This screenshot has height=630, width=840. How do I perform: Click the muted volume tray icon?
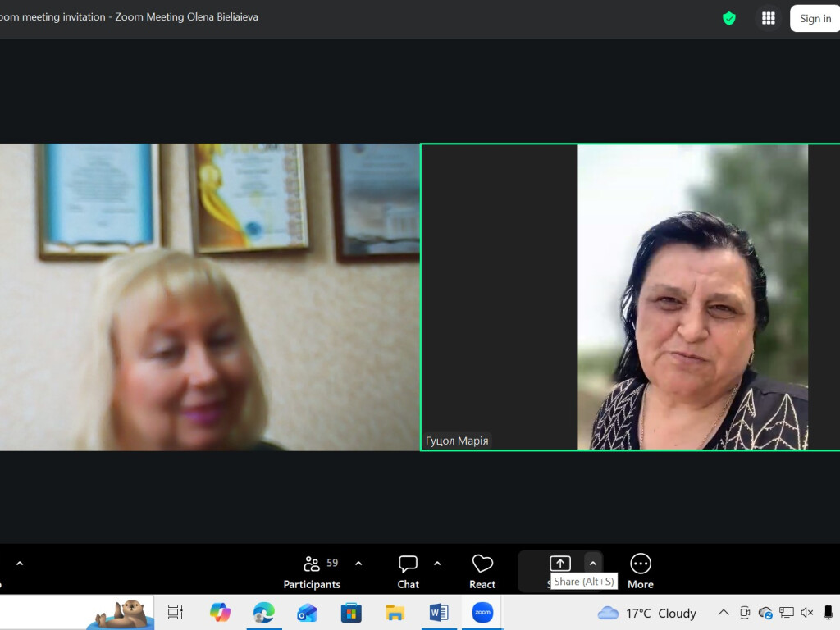coord(807,612)
